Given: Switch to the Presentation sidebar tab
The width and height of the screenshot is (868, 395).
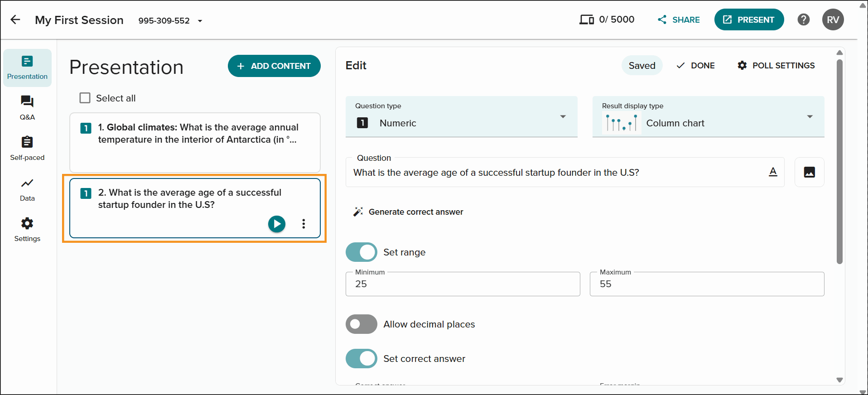Looking at the screenshot, I should point(27,67).
